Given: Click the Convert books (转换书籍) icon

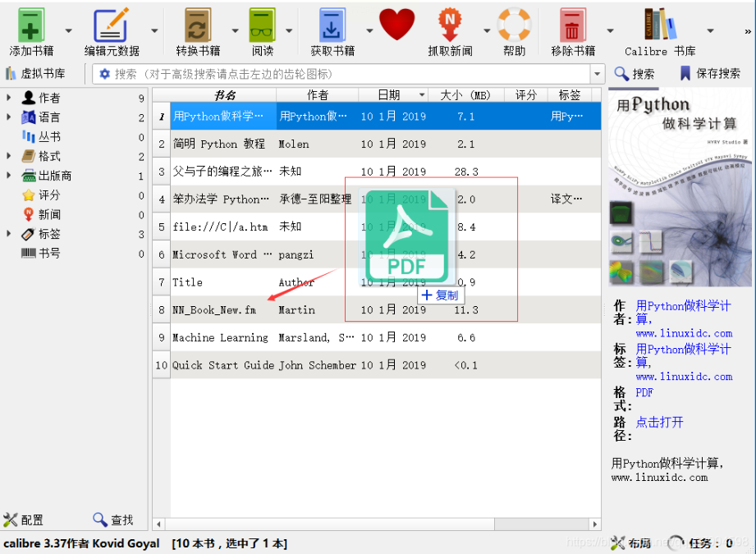Looking at the screenshot, I should (x=198, y=25).
